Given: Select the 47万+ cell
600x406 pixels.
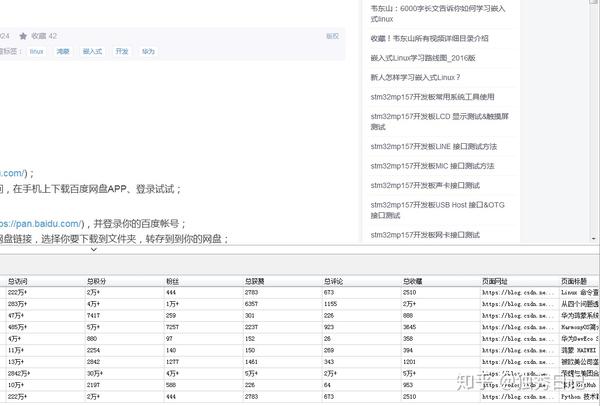Looking at the screenshot, I should 46,316.
